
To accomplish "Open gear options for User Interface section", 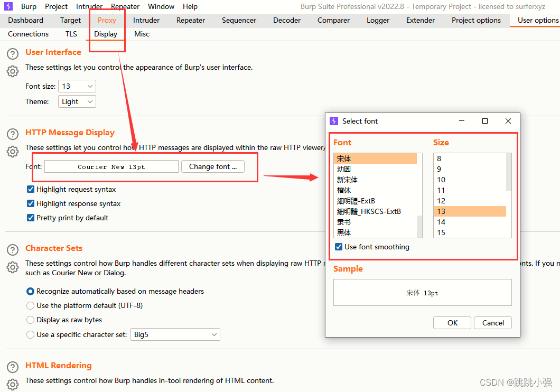I will [x=13, y=71].
